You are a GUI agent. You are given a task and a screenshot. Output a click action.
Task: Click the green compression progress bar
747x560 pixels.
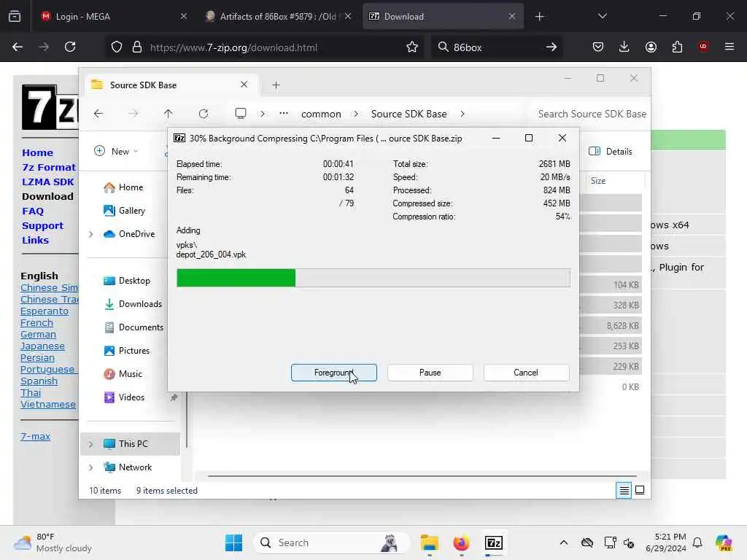tap(373, 278)
